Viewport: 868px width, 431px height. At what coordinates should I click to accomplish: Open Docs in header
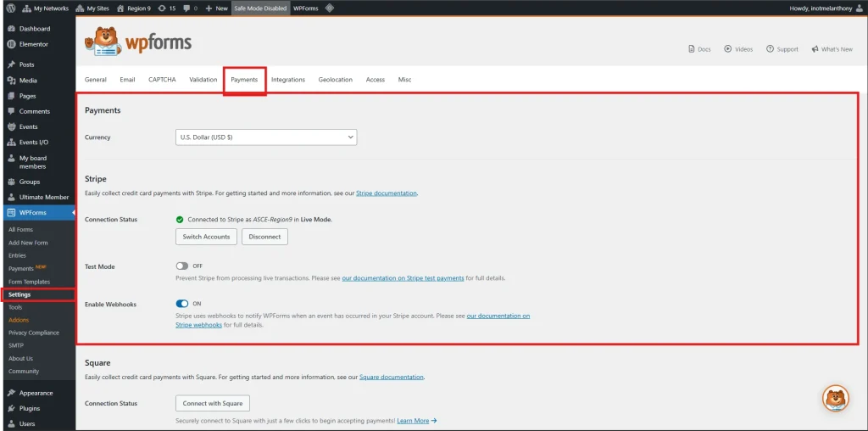pyautogui.click(x=699, y=49)
